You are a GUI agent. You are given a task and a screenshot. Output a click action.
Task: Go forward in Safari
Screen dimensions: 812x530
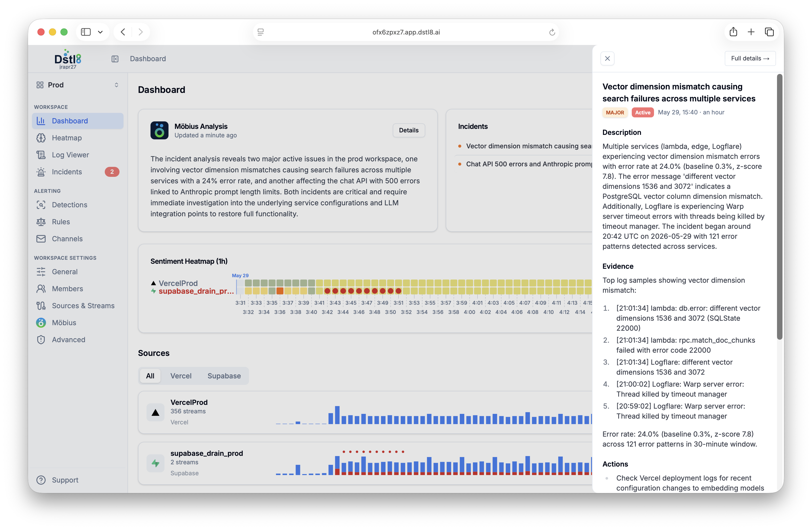click(x=140, y=32)
